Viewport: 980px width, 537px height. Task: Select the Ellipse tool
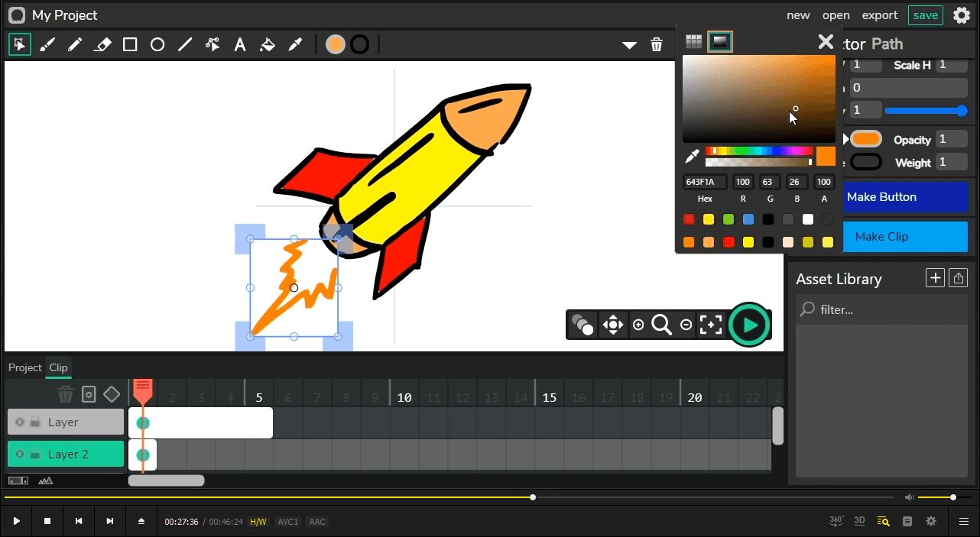(157, 45)
